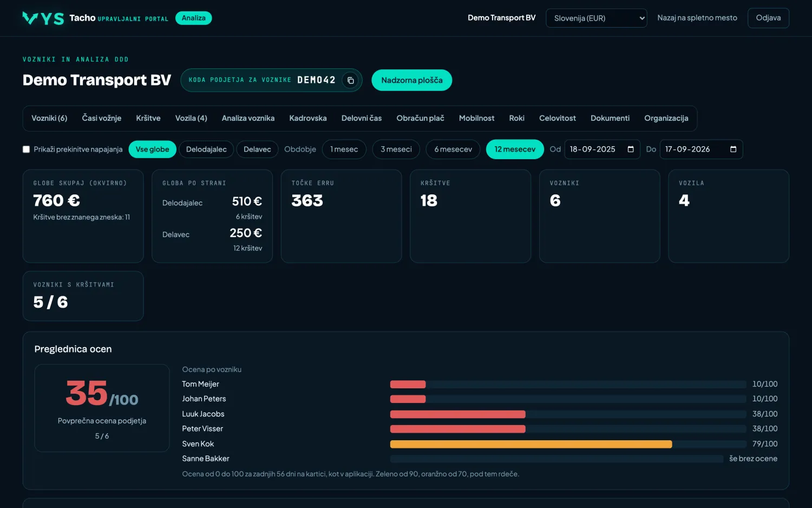Viewport: 812px width, 508px height.
Task: Open the Vozila (4) tab
Action: (191, 118)
